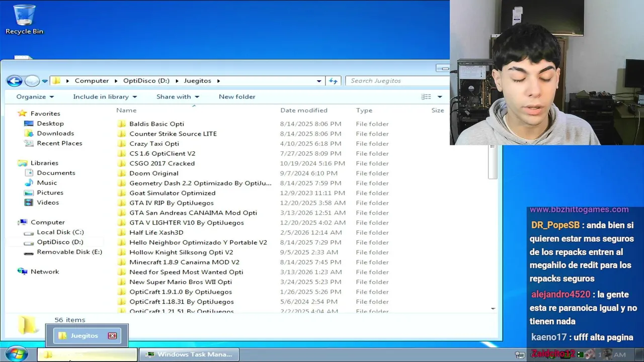Click the Explorer folder taskbar button
644x362 pixels.
87,354
